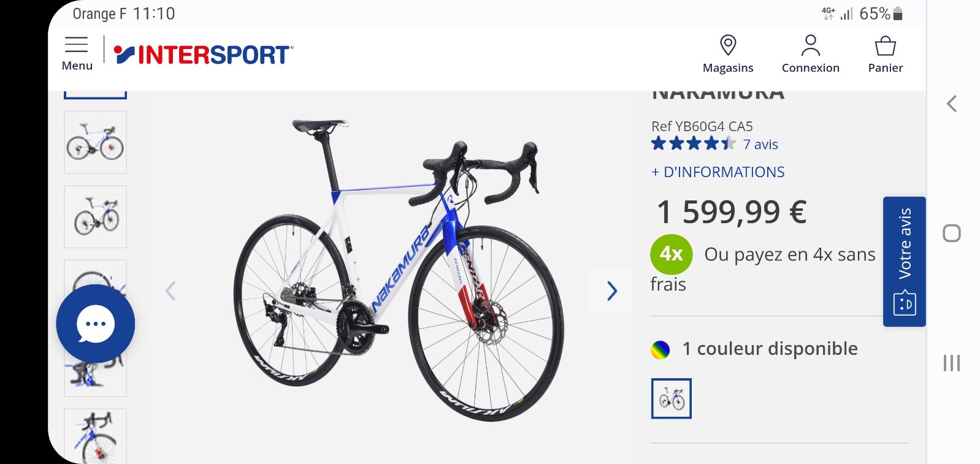Tap the Android back arrow
Screen dimensions: 980x464
coord(952,104)
